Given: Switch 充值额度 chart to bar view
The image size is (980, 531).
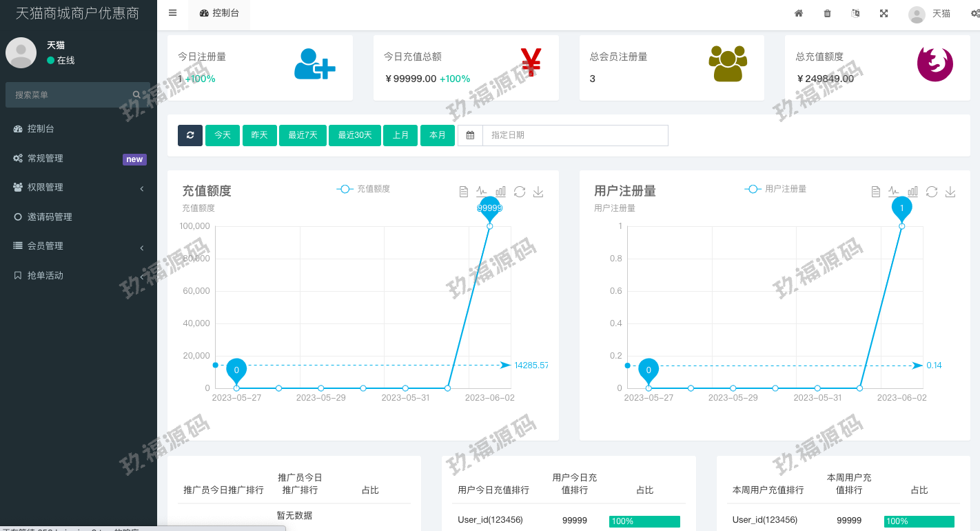Looking at the screenshot, I should (500, 192).
